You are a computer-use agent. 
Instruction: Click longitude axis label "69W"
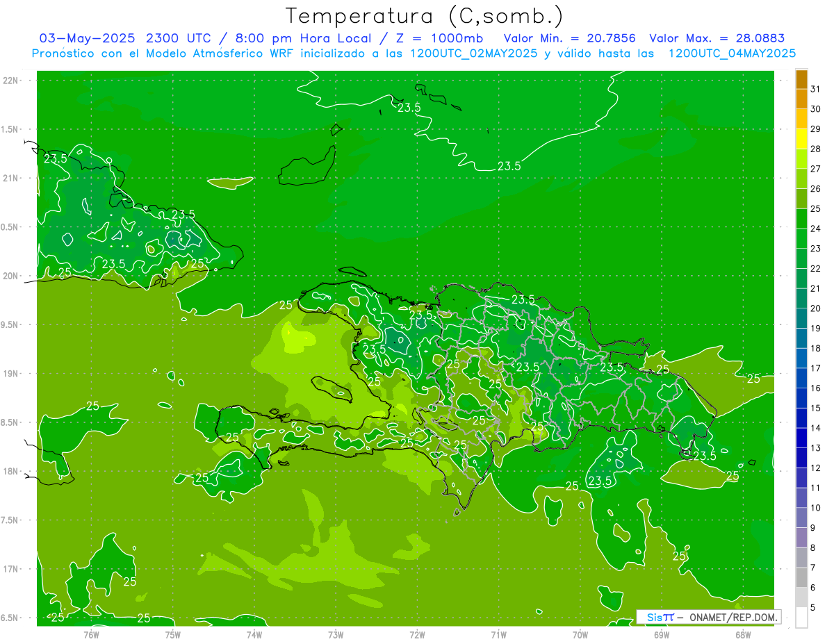tap(661, 634)
